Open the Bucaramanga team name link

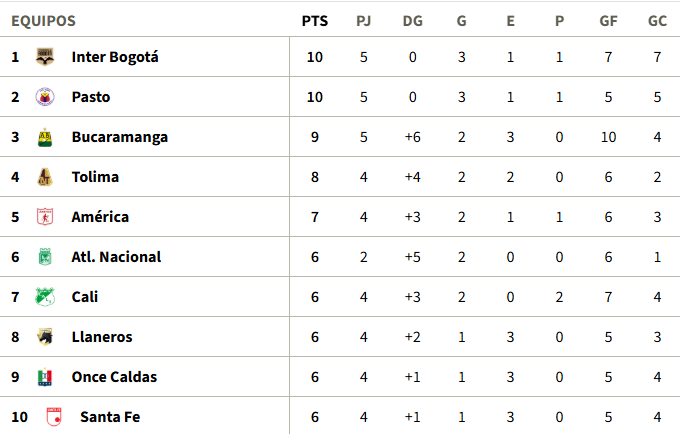119,137
